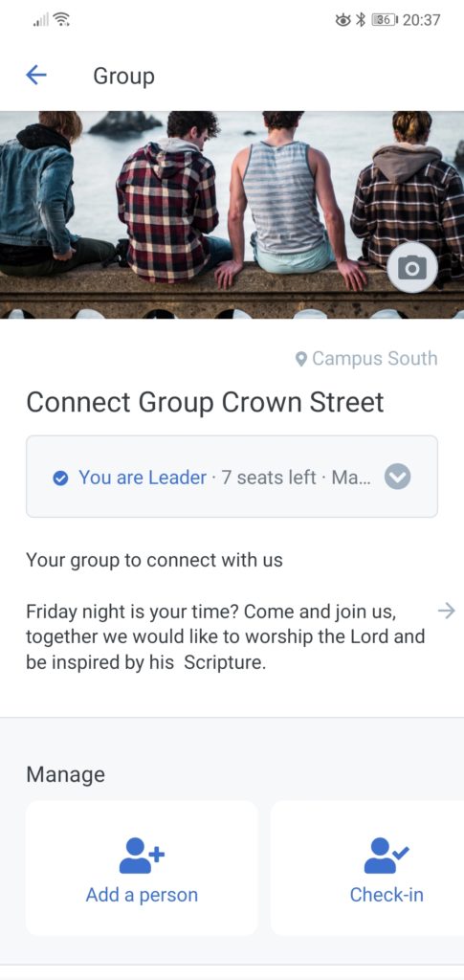Tap the Check-in person icon
Image resolution: width=464 pixels, height=980 pixels.
(387, 856)
